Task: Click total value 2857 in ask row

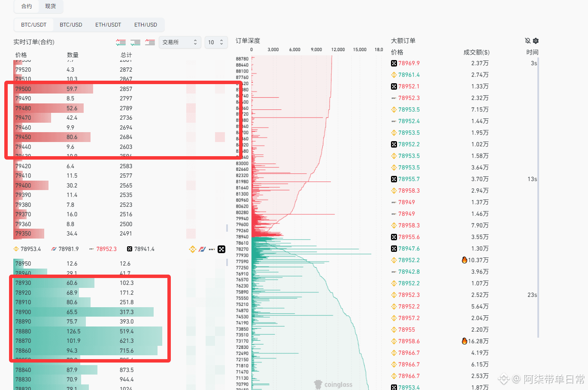Action: click(126, 89)
